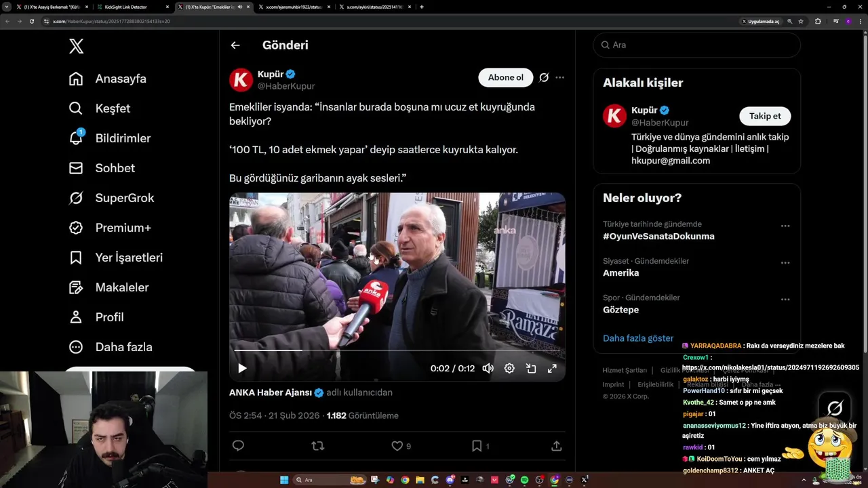The width and height of the screenshot is (868, 488).
Task: Open the Imprint footer link
Action: point(613,384)
